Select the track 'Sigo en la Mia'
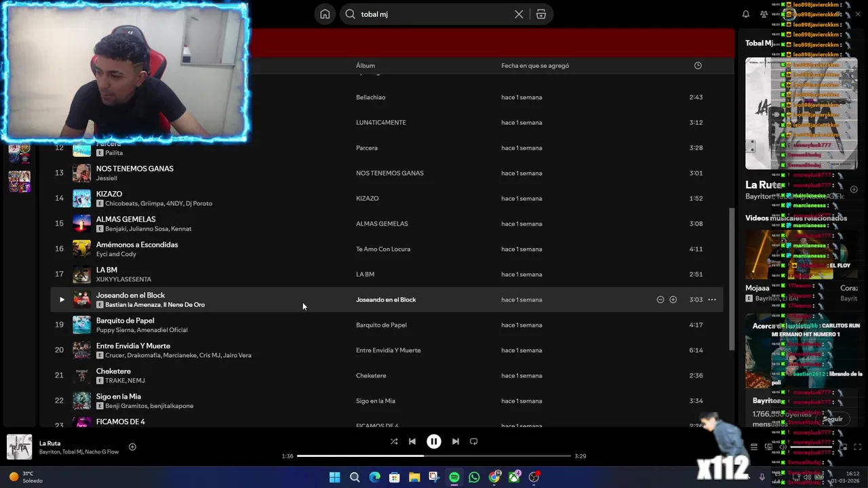The width and height of the screenshot is (868, 488). coord(119,396)
